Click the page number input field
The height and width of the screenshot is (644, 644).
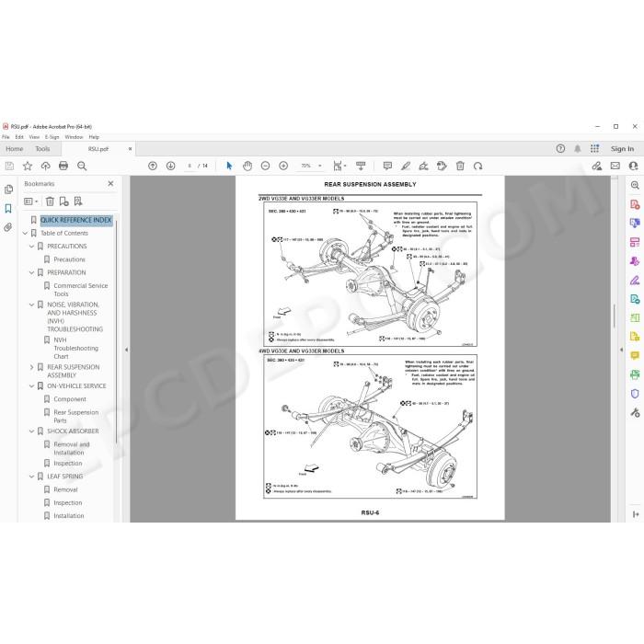190,166
